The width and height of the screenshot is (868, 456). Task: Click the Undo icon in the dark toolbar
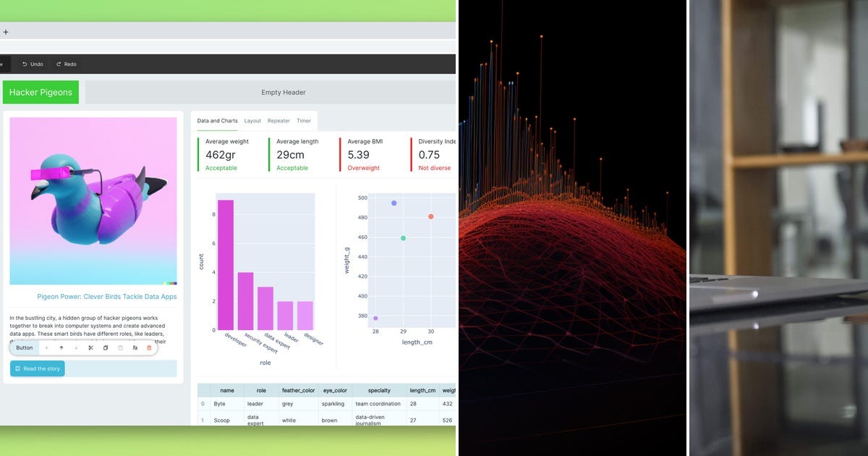(25, 64)
